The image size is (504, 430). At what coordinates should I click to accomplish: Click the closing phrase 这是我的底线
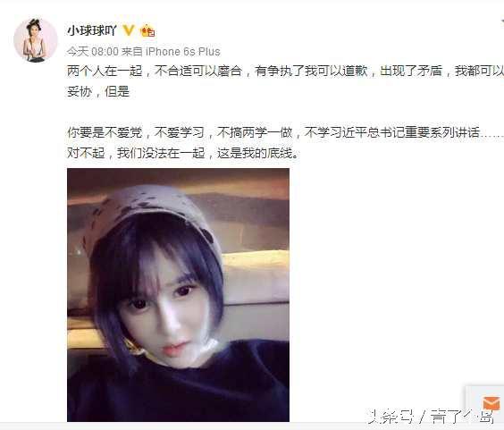[256, 153]
